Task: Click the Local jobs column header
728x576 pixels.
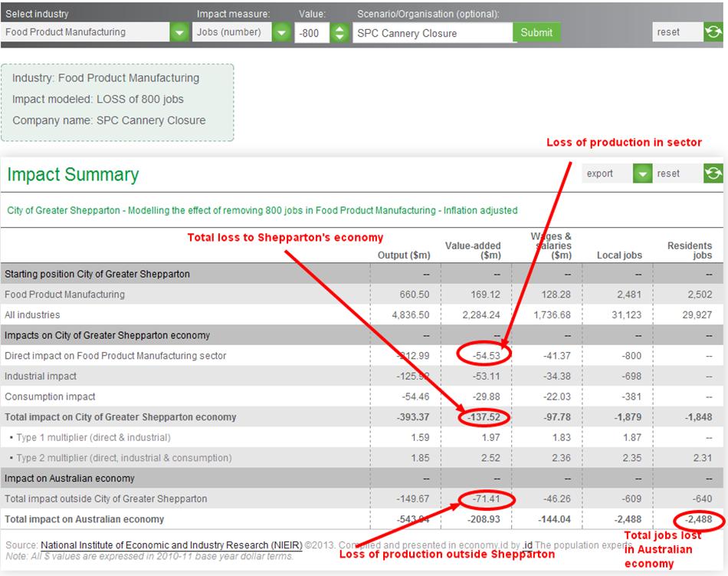Action: click(x=619, y=255)
